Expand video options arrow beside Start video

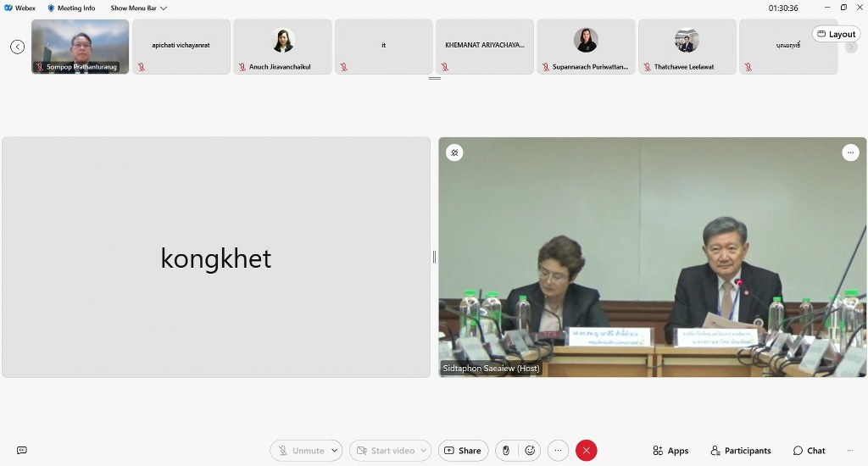[x=423, y=451]
